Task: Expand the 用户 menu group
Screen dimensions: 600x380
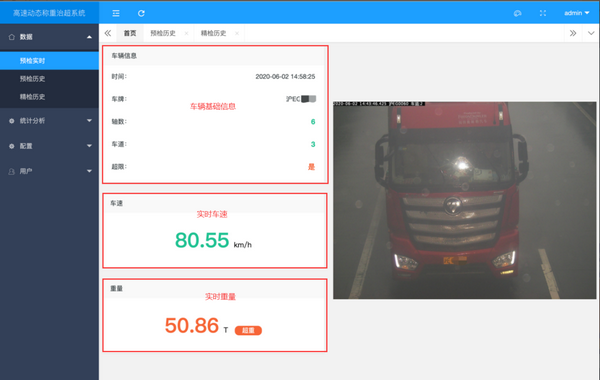Action: click(x=49, y=171)
